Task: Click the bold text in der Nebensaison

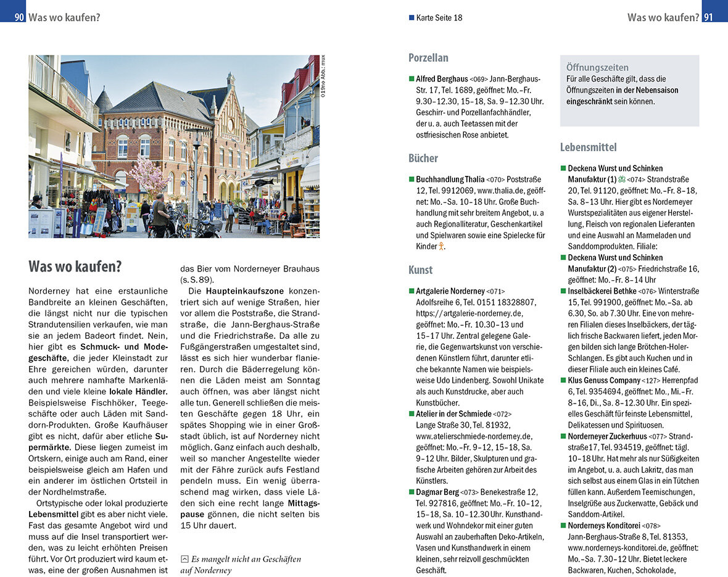Action: 647,90
